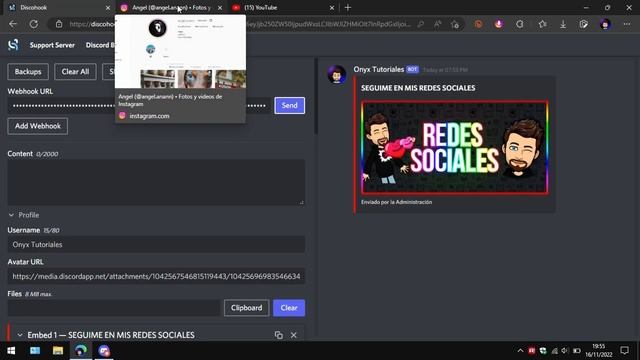Open the site info lock icon

(59, 24)
